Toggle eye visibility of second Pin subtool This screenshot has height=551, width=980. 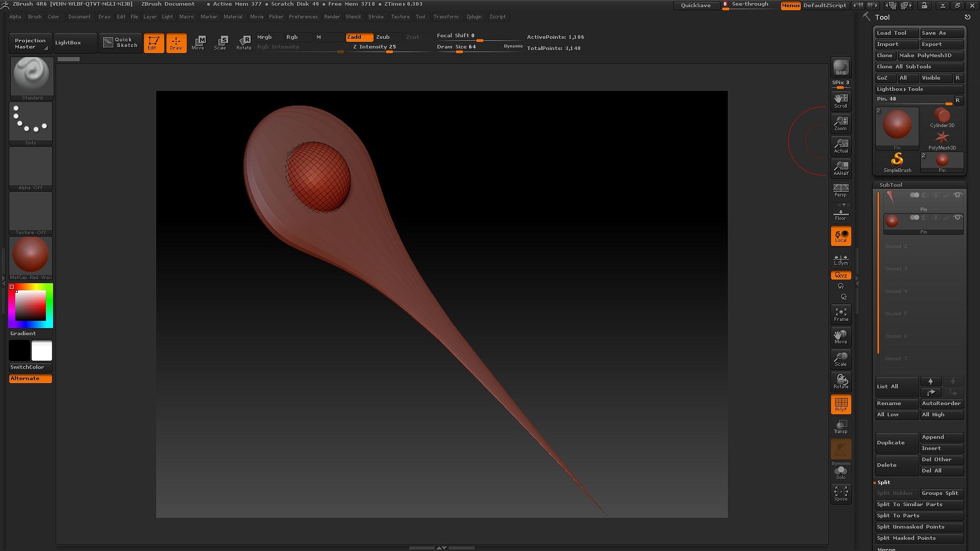coord(958,217)
